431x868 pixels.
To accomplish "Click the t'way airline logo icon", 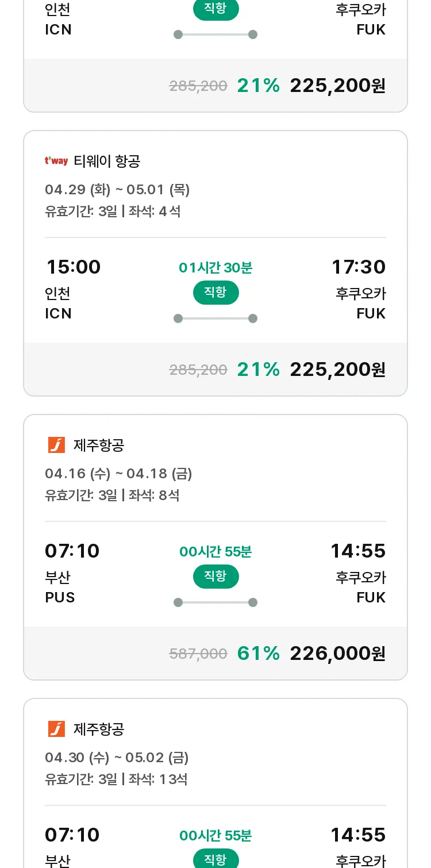I will [x=56, y=161].
